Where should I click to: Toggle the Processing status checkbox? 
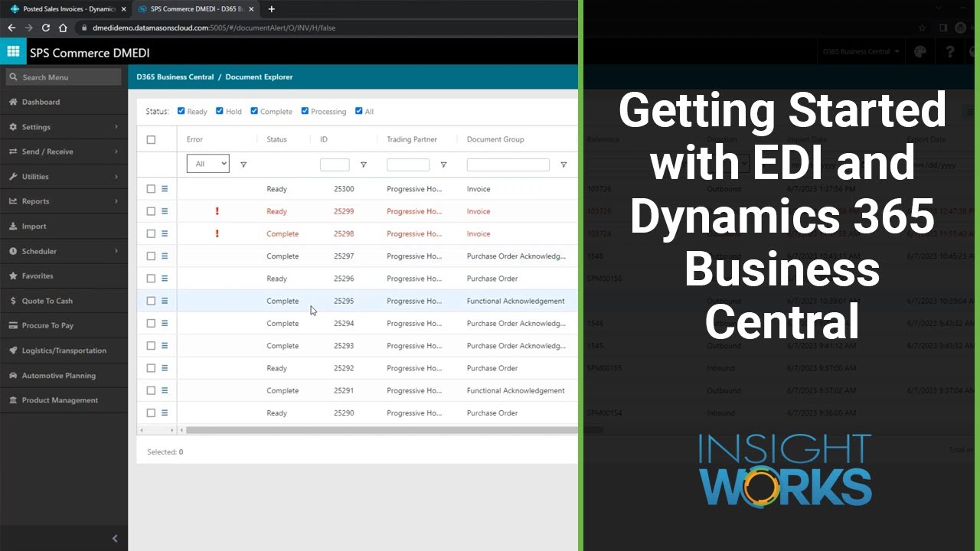[x=305, y=111]
